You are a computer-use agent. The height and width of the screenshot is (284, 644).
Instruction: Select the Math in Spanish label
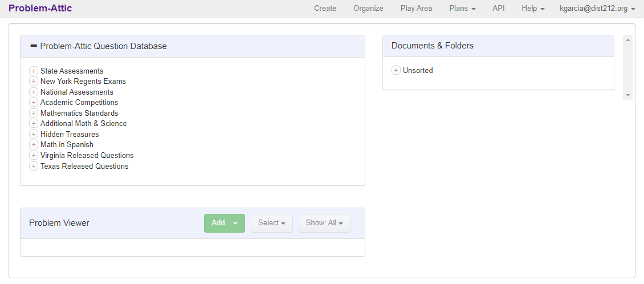coord(67,145)
